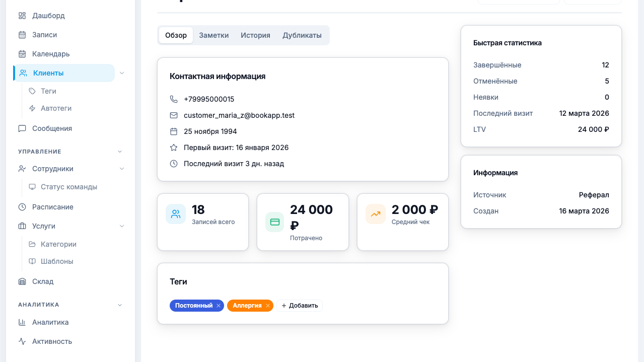Expand the Сотрудники section chevron

121,169
